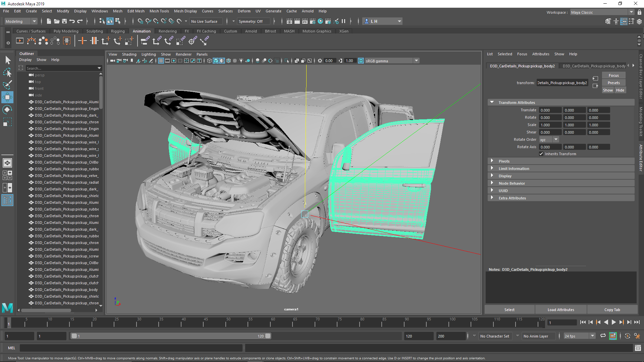
Task: Click the Set Key icon on shelf
Action: point(83,41)
